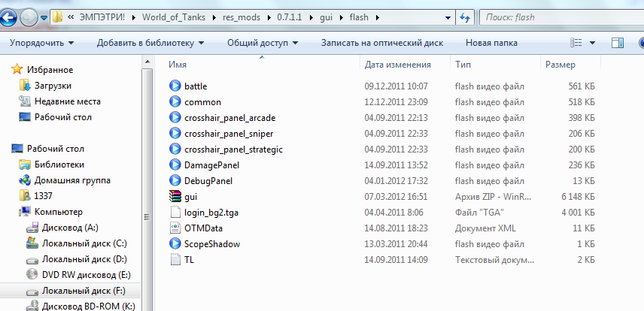Select 'crosshair_panel_strategic' file icon
Image resolution: width=644 pixels, height=311 pixels.
[175, 149]
